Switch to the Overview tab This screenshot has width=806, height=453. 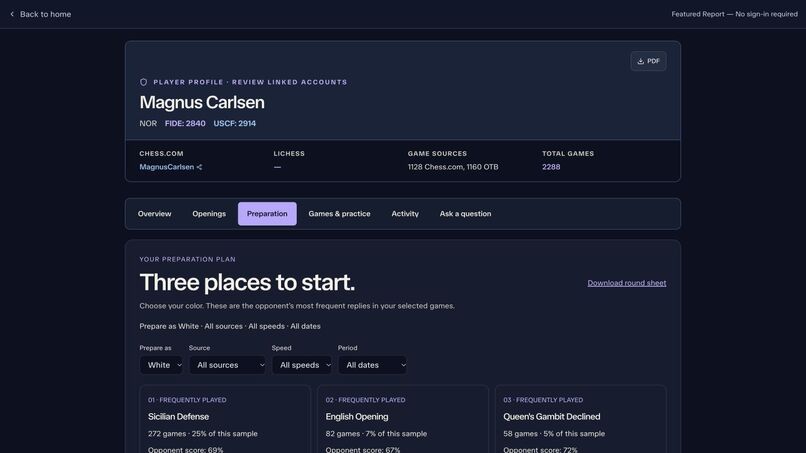pos(154,214)
